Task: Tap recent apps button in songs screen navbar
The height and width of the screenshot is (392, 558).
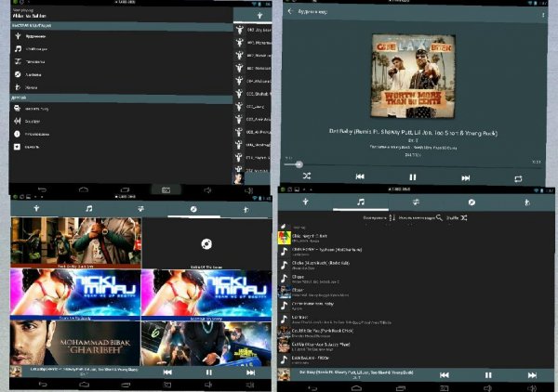Action: point(401,388)
